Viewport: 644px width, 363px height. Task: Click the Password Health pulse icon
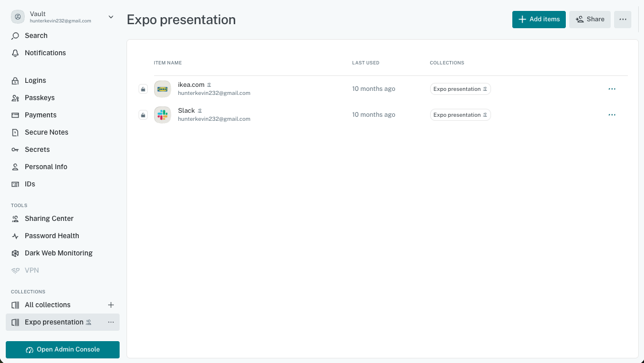(x=15, y=236)
